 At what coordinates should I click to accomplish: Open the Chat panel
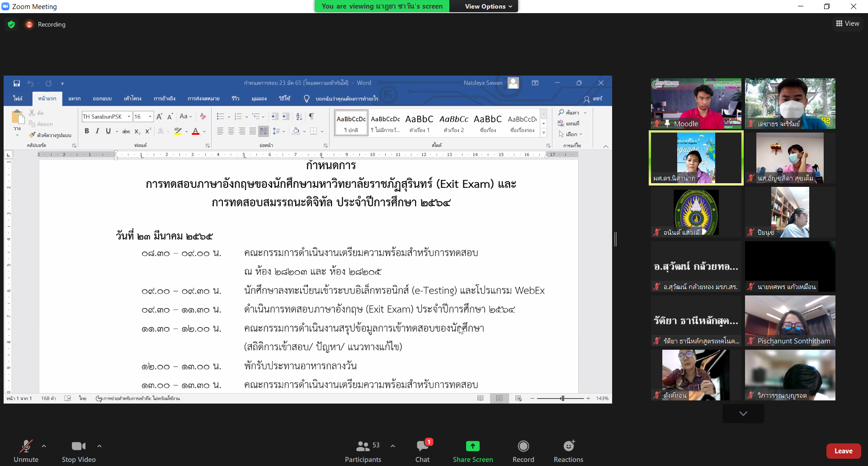pos(422,447)
